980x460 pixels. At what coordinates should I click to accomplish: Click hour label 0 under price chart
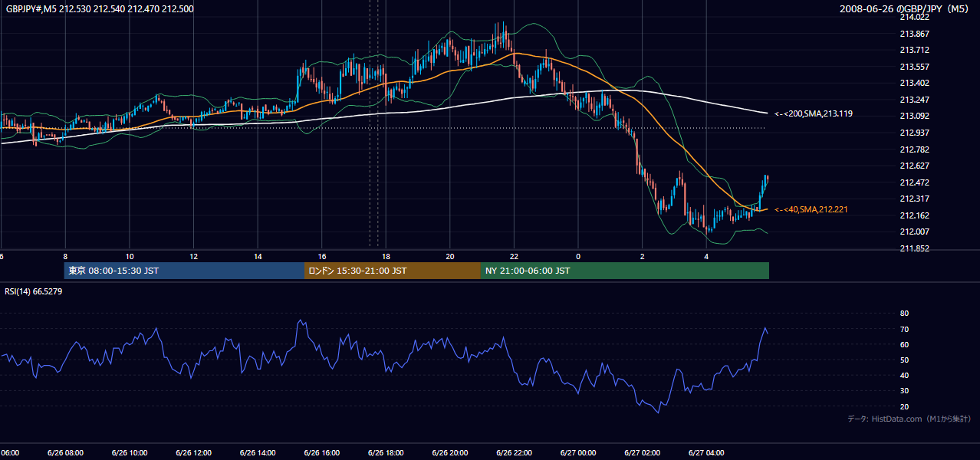tap(578, 256)
